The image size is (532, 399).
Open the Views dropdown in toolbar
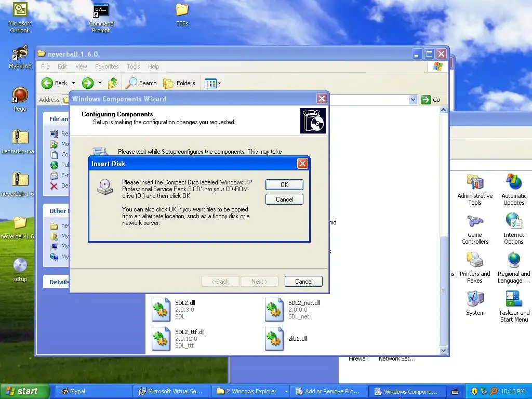212,83
